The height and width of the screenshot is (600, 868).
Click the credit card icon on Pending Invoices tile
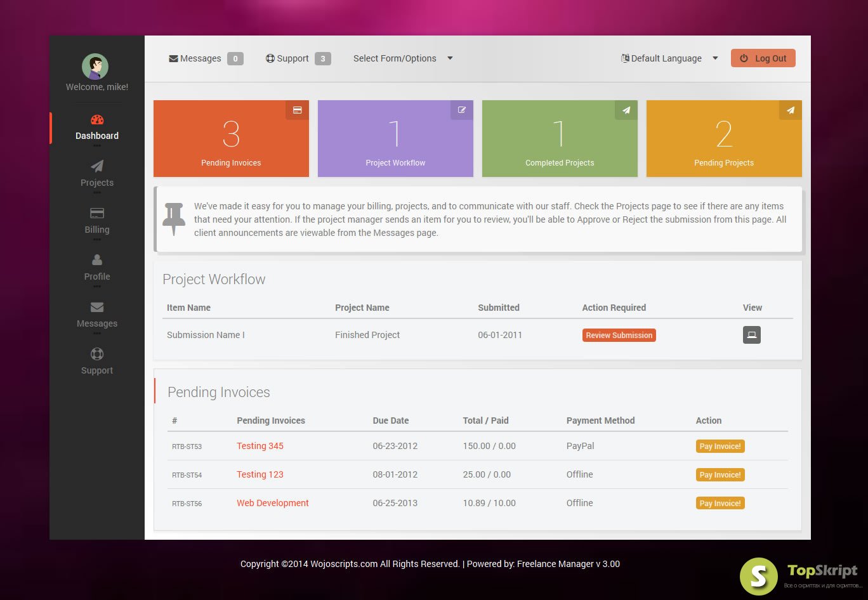297,110
